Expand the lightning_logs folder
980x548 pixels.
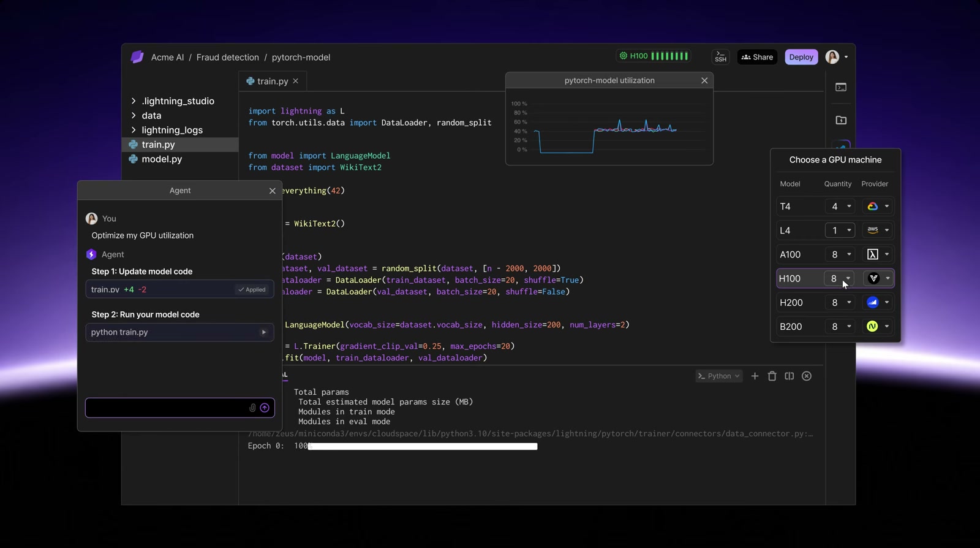point(134,130)
